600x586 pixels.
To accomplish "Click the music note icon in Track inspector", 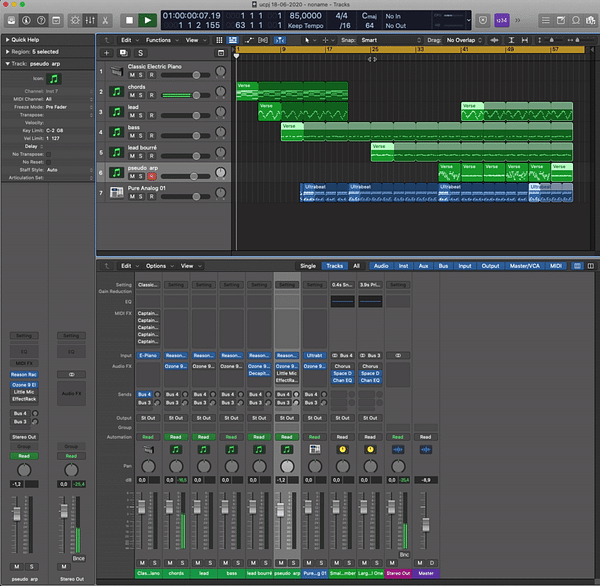I will pyautogui.click(x=55, y=78).
